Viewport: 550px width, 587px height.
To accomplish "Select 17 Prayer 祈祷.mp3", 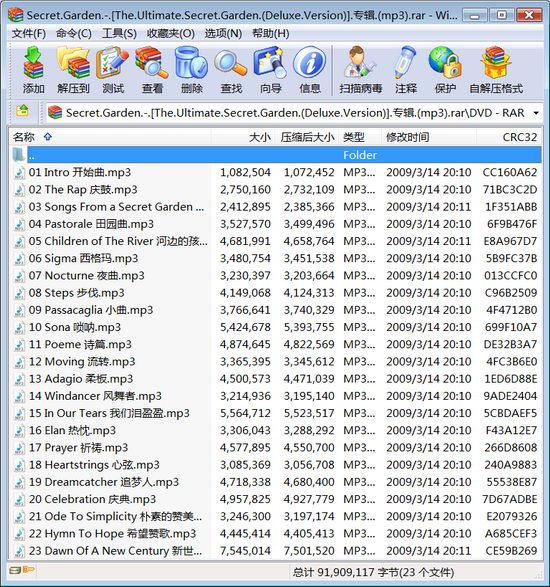I will tap(276, 448).
